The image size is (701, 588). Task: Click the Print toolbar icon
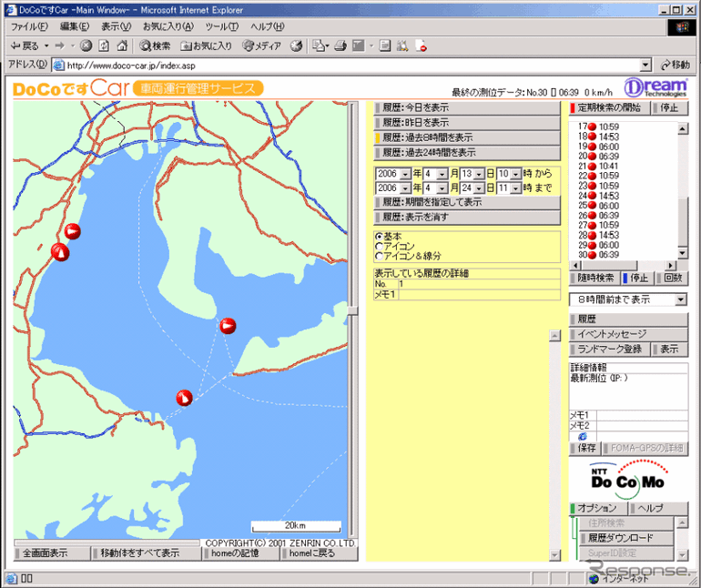point(340,46)
